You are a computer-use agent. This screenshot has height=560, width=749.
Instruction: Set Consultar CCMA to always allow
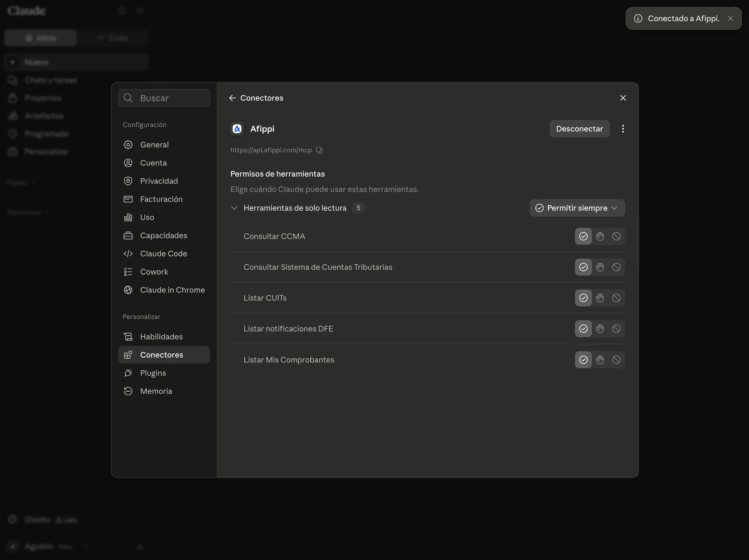pos(583,237)
